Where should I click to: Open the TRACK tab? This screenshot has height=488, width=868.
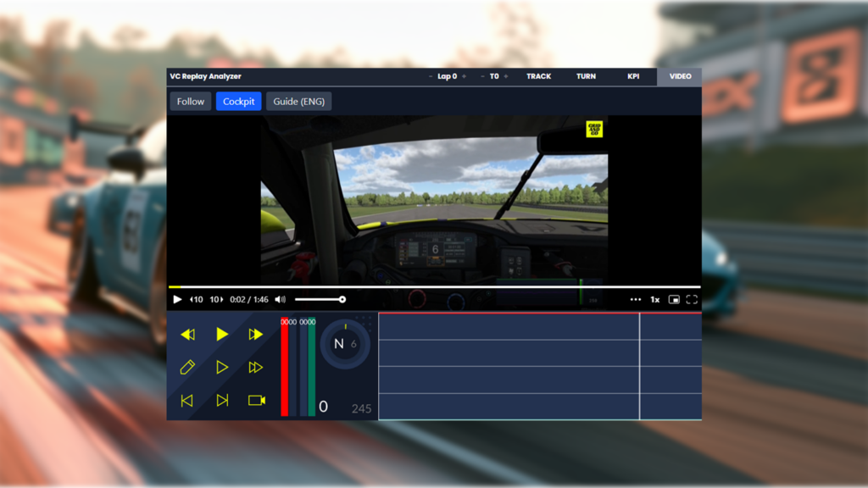pyautogui.click(x=538, y=76)
